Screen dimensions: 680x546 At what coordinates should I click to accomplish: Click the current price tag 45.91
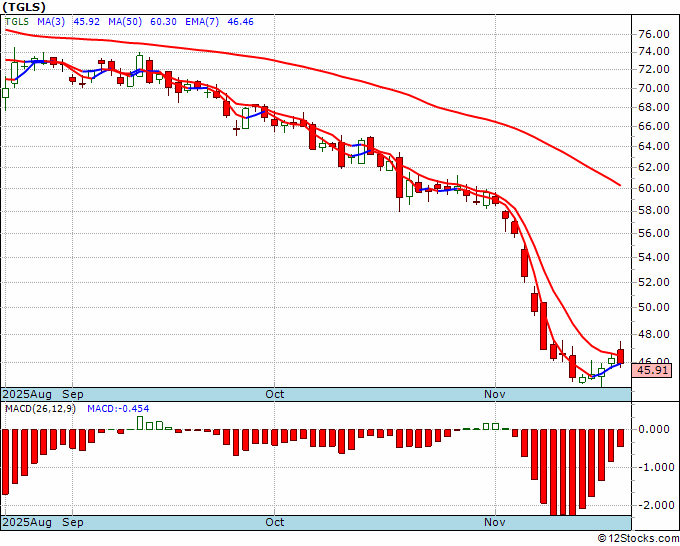coord(652,370)
